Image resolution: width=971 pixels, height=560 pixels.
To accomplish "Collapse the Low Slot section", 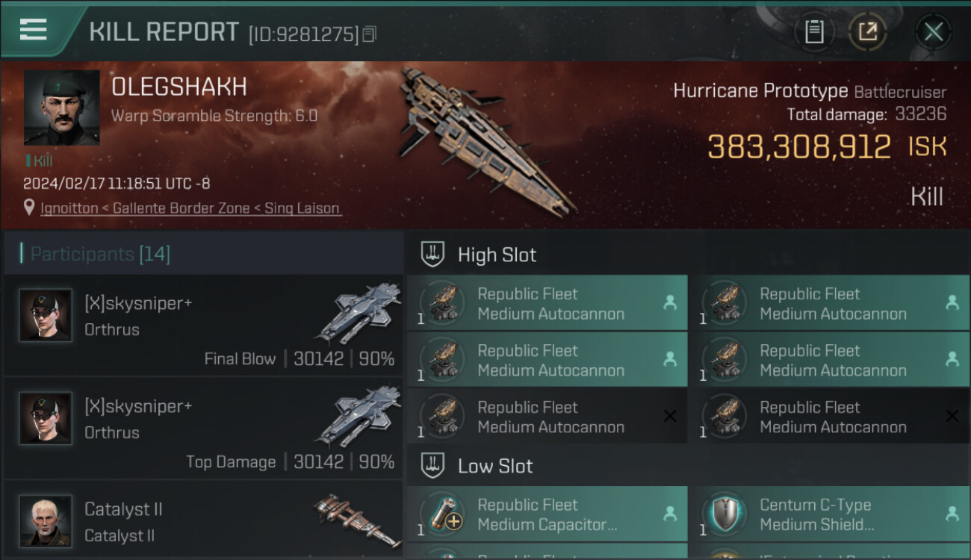I will tap(433, 466).
